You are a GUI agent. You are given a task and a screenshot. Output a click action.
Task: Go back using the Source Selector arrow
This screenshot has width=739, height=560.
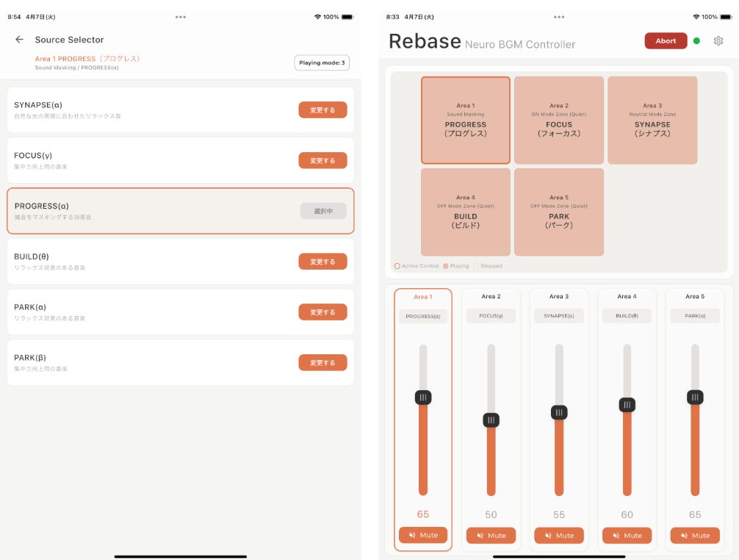click(x=19, y=40)
